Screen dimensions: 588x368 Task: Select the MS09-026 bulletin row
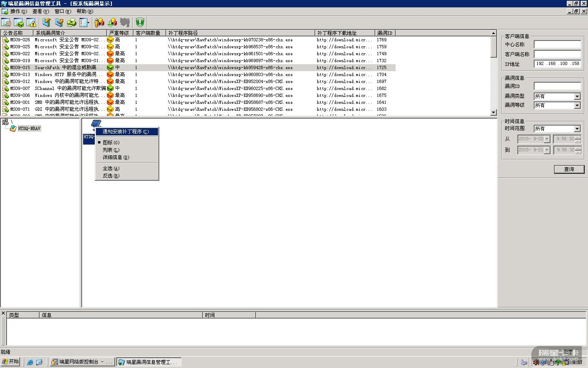[x=198, y=40]
